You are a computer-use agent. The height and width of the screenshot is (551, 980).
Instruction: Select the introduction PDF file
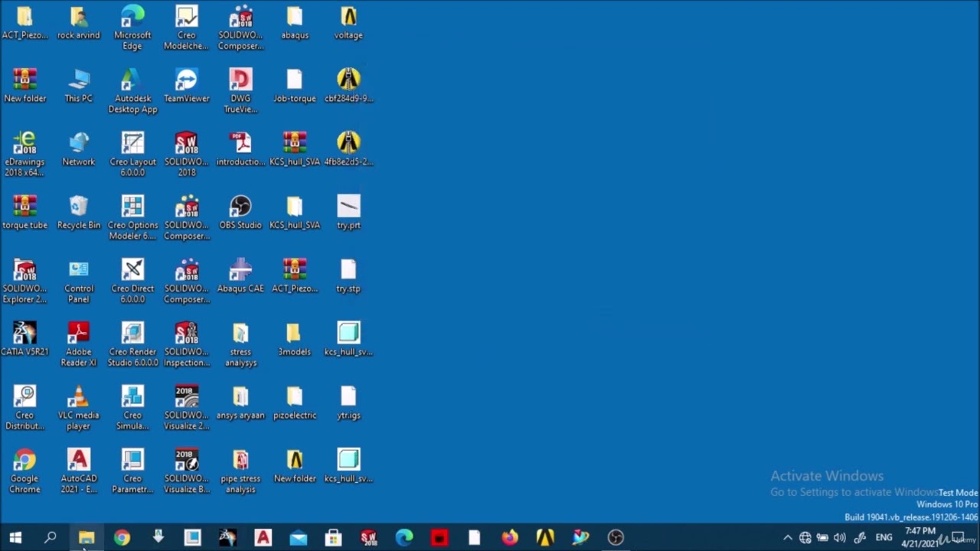click(240, 148)
